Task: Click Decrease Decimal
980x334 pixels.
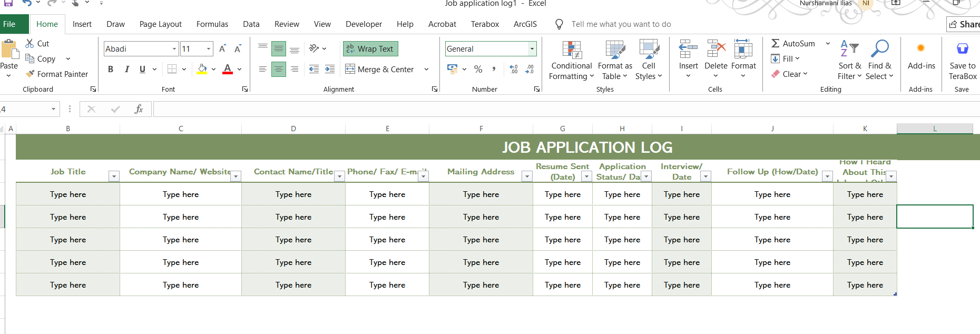Action: click(x=530, y=69)
